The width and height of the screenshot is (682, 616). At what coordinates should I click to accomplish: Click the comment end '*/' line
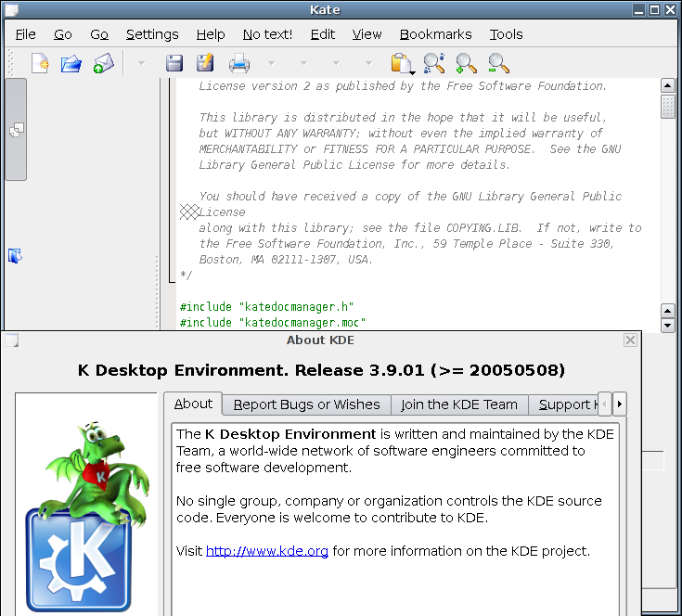pyautogui.click(x=186, y=276)
